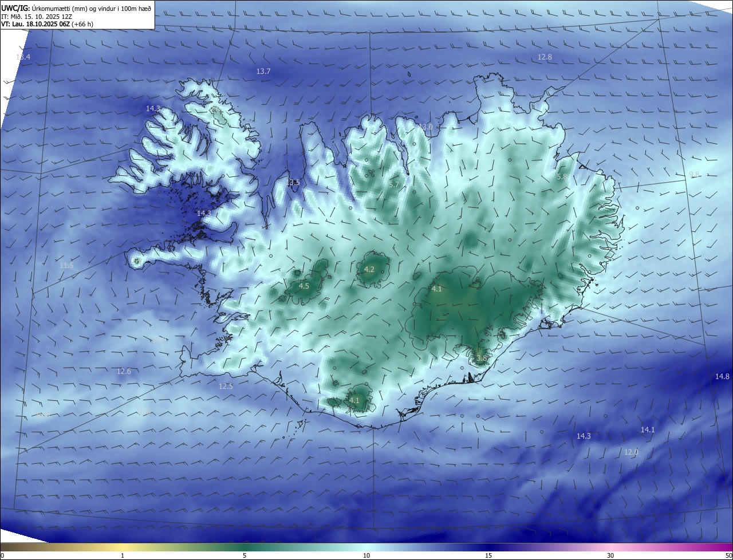Click the '15' tick on the color scale
Image resolution: width=733 pixels, height=560 pixels.
point(488,555)
